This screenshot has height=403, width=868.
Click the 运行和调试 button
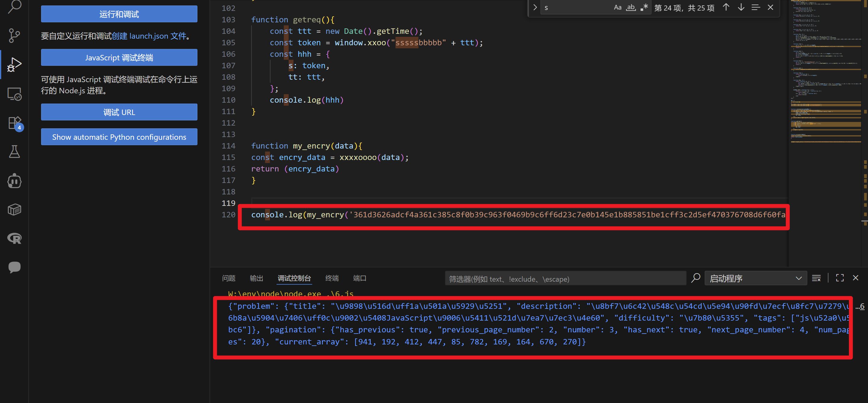[119, 14]
